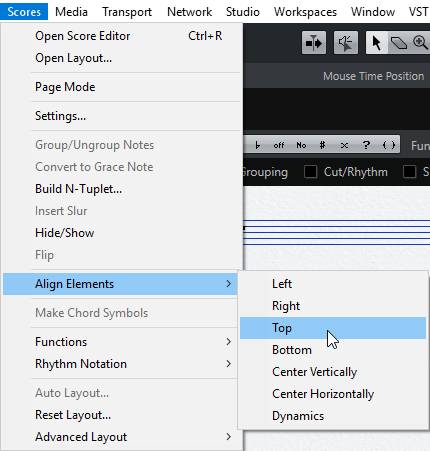Click the flat accidental button
Image resolution: width=430 pixels, height=451 pixels.
257,145
